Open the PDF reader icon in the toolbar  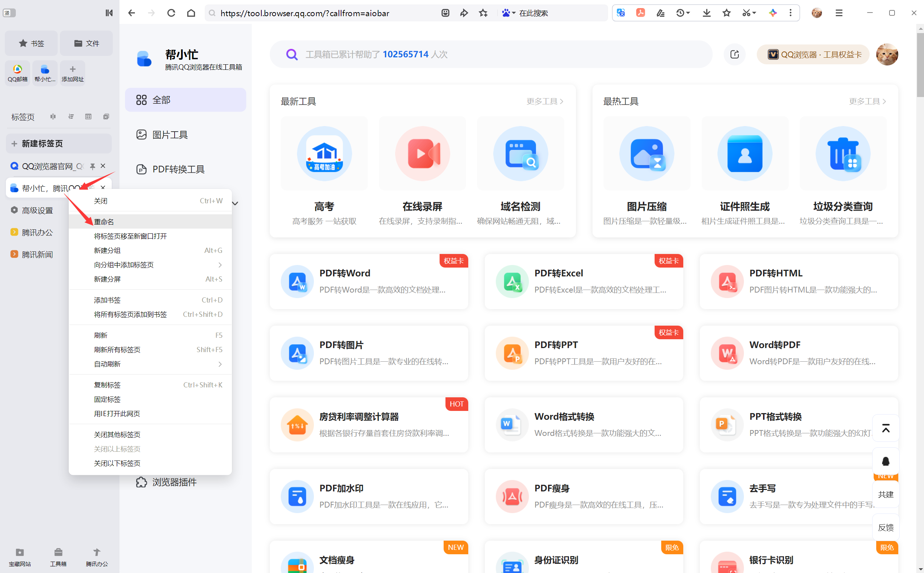(x=640, y=12)
